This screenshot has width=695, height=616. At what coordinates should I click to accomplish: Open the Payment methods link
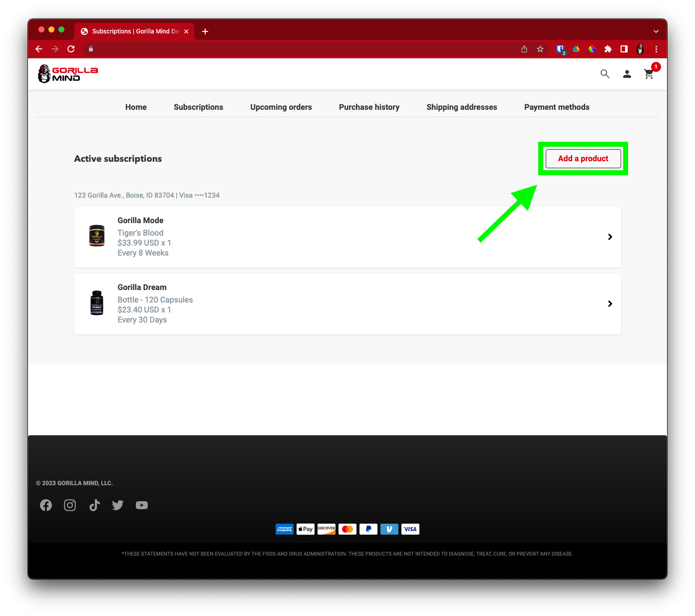point(557,107)
